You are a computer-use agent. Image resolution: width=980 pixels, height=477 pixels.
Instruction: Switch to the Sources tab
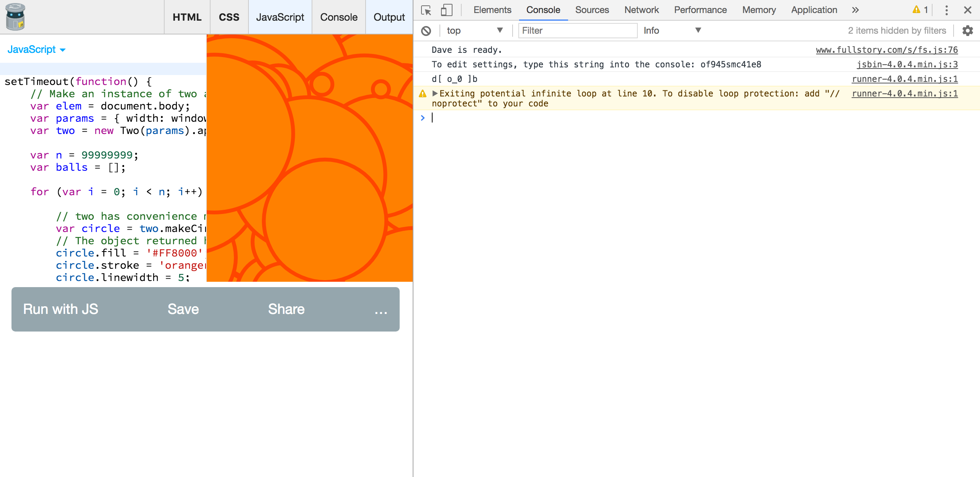(x=592, y=10)
